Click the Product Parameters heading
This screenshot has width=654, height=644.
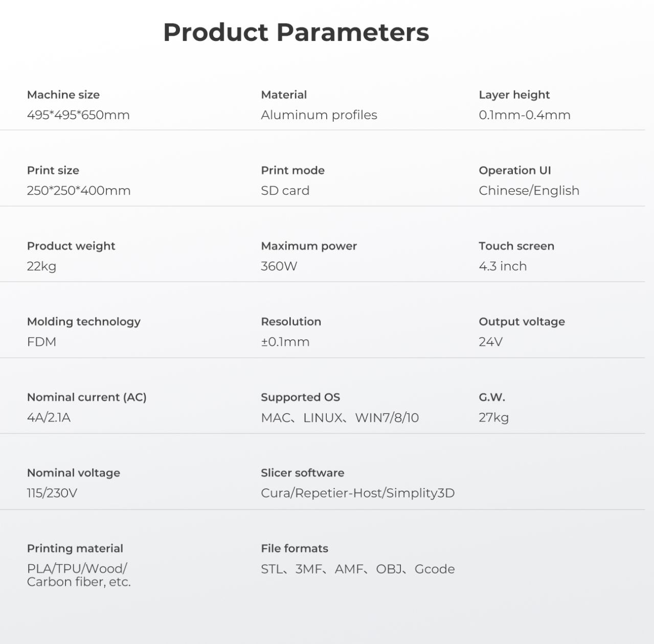point(296,32)
